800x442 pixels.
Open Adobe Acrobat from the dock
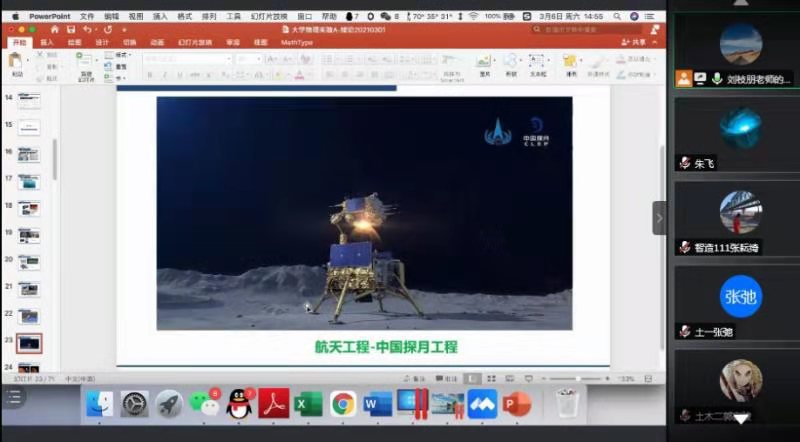273,404
